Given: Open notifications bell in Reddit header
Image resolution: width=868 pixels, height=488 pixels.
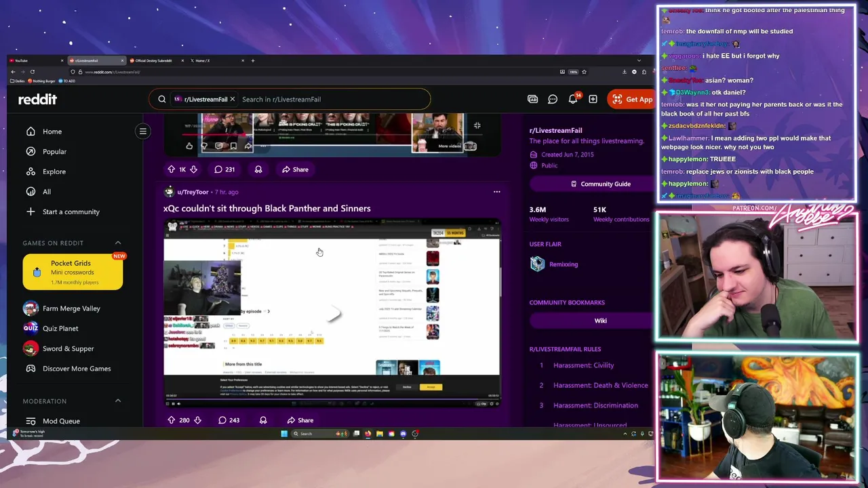Looking at the screenshot, I should pos(573,99).
